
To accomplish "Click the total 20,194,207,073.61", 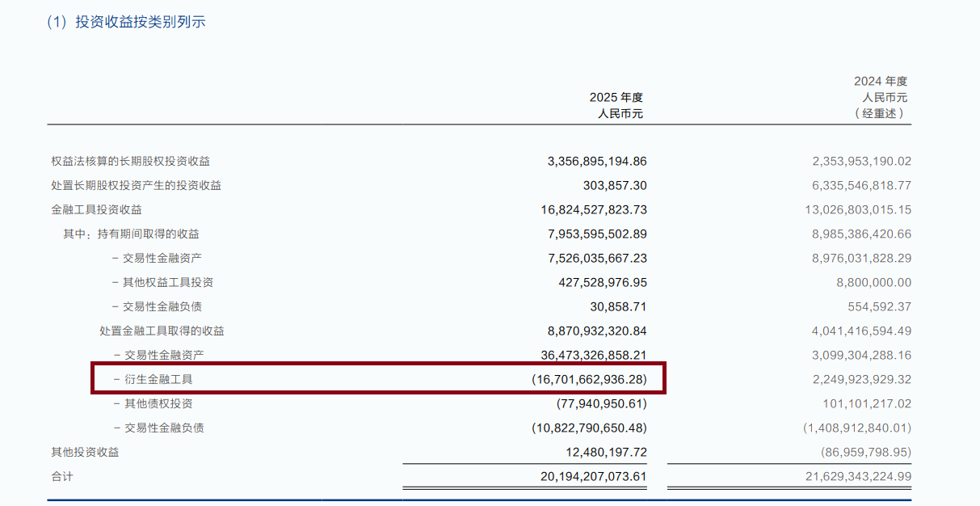I will tap(594, 477).
